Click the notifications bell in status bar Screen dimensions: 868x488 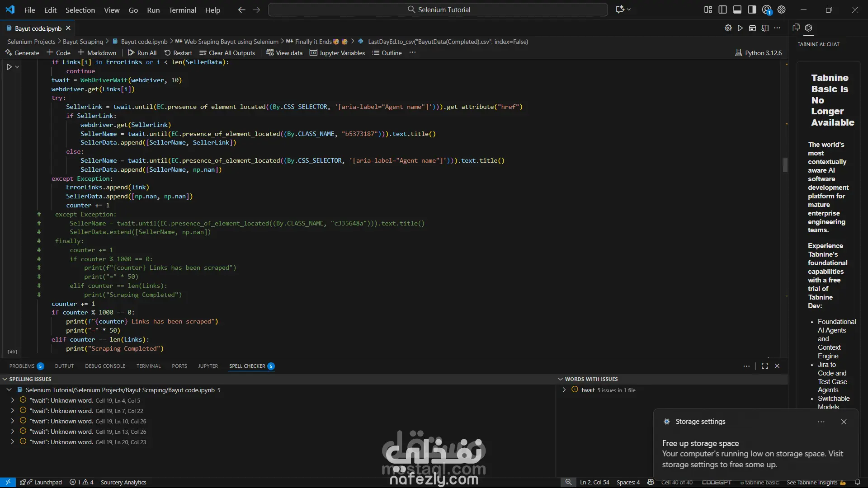858,482
